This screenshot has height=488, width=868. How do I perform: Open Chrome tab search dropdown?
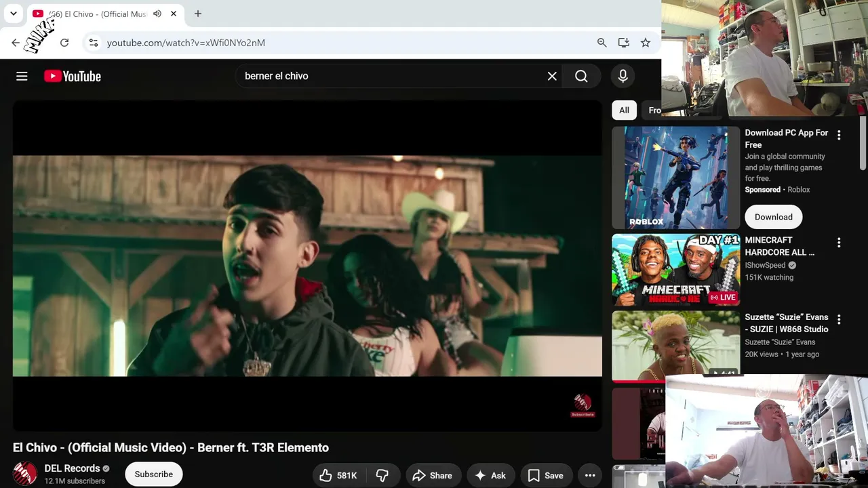pyautogui.click(x=14, y=14)
